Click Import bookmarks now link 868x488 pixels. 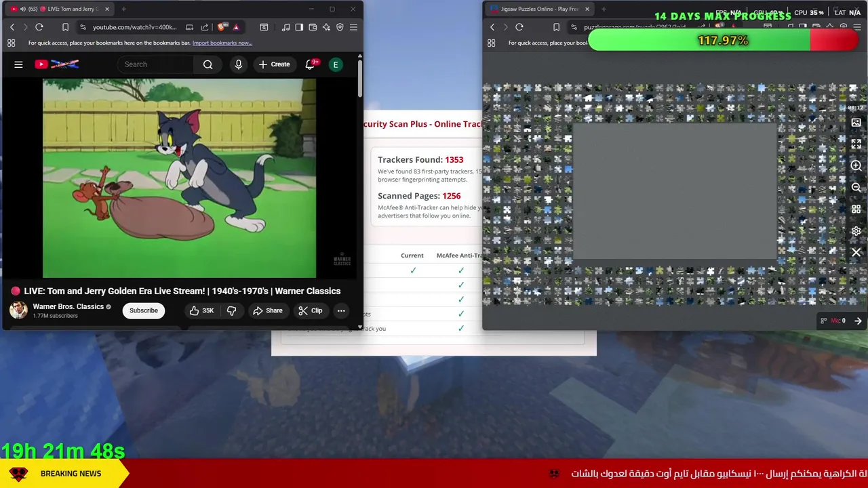coord(222,43)
